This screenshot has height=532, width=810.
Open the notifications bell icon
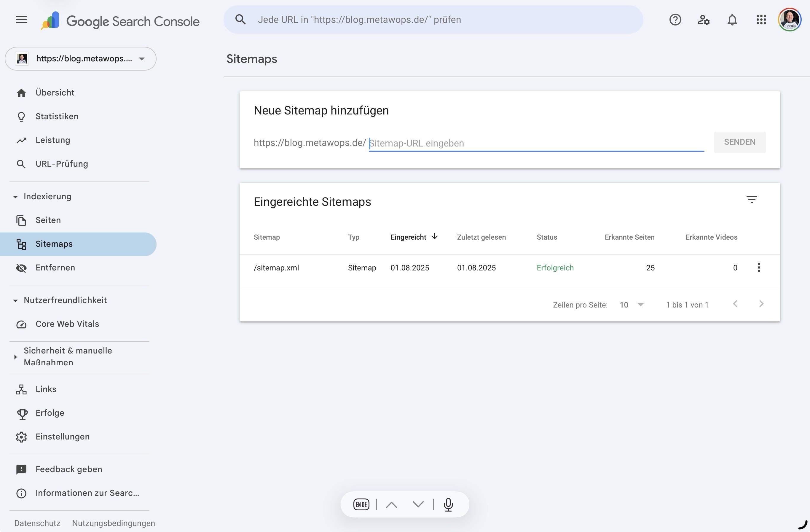(x=732, y=20)
